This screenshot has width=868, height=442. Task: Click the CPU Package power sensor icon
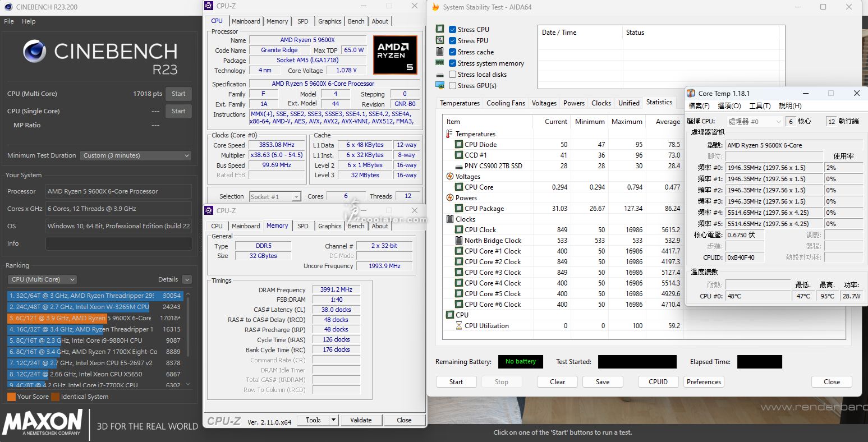459,209
